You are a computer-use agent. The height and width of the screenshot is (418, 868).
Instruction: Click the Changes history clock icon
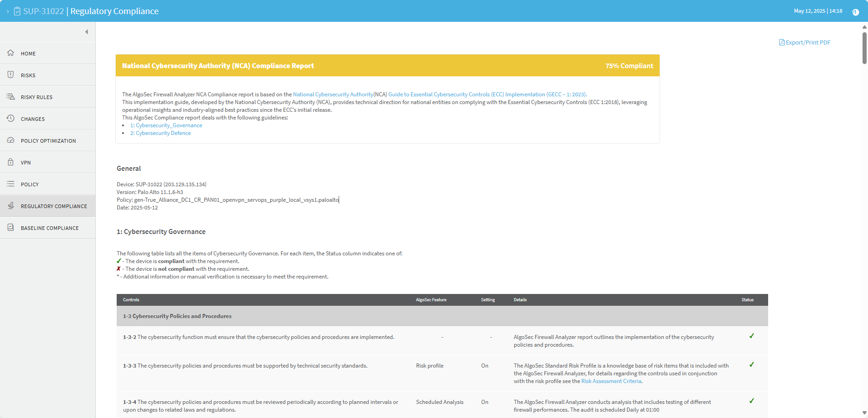tap(11, 119)
